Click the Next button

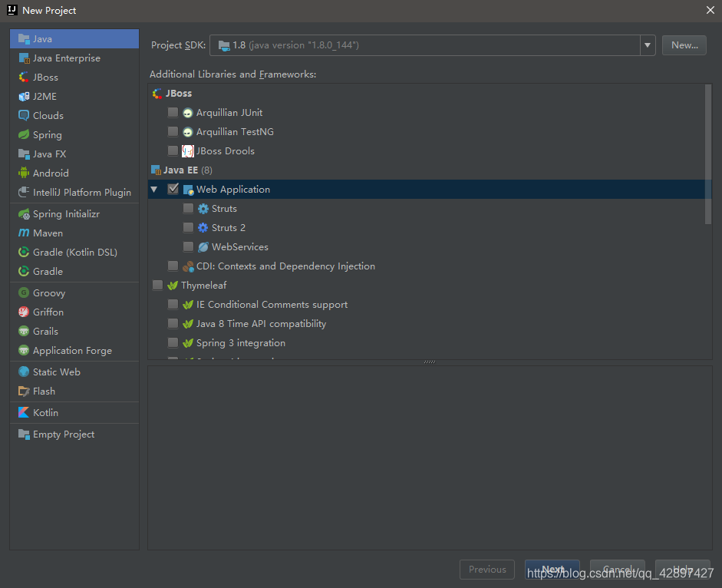[552, 570]
